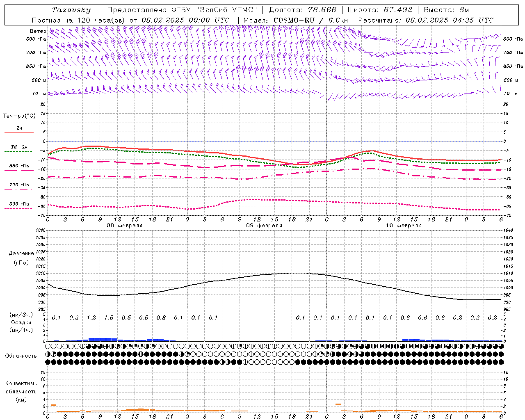Click the precipitation value 1.5
Viewport: 525px width, 420px height.
tap(109, 318)
